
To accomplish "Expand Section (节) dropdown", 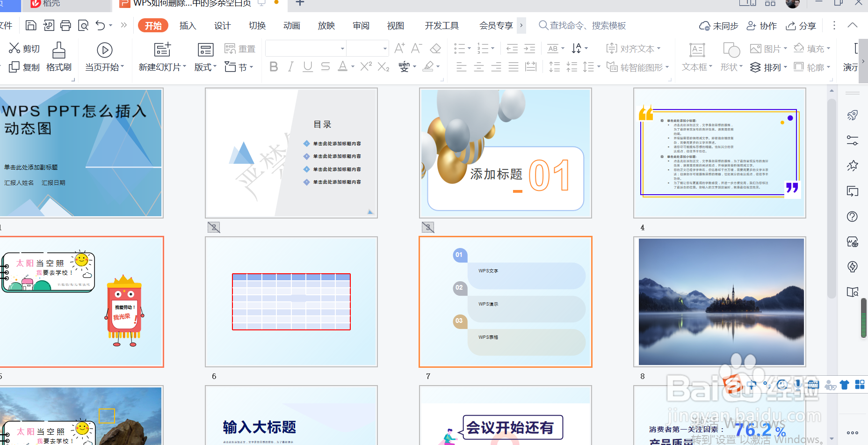I will click(x=251, y=67).
